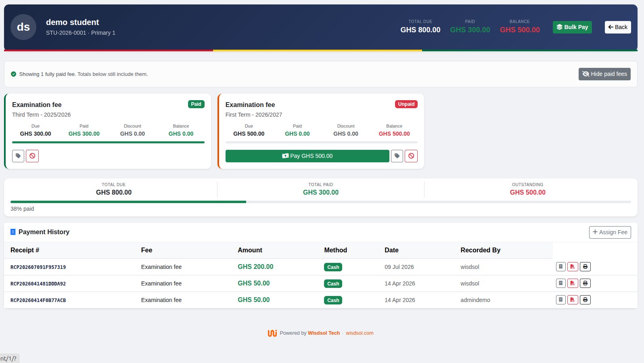Print receipt for RCP2026041481DDDA92
The image size is (644, 363).
pos(585,283)
